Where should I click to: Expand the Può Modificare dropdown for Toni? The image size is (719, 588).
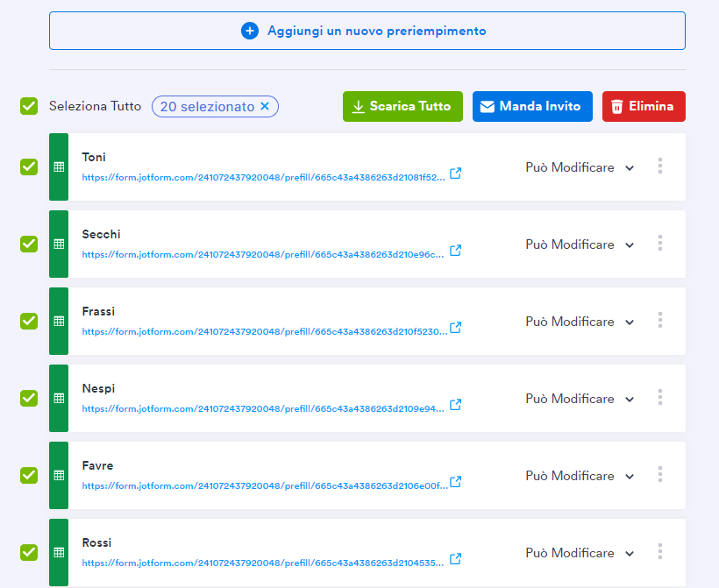pos(579,167)
